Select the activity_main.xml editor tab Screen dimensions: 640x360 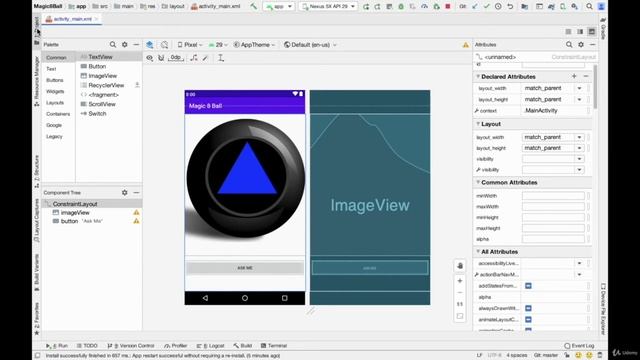72,19
